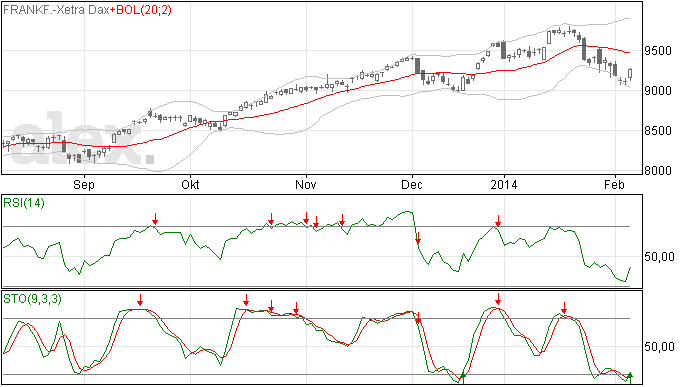Click the Feb axis label
The width and height of the screenshot is (690, 387).
click(x=614, y=184)
